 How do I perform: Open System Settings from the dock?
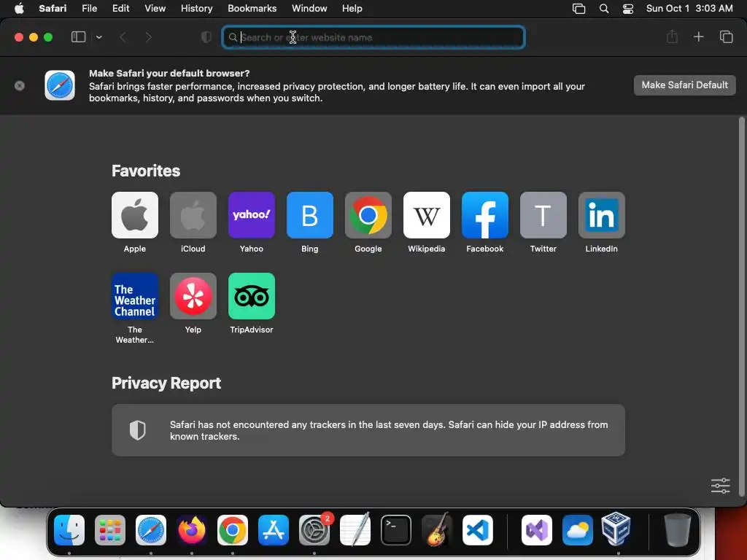314,530
